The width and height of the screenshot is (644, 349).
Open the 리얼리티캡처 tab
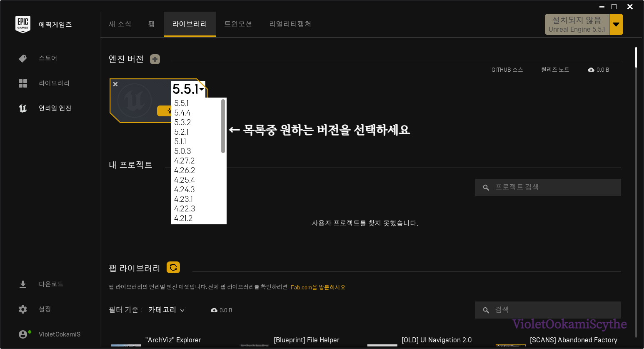(290, 24)
